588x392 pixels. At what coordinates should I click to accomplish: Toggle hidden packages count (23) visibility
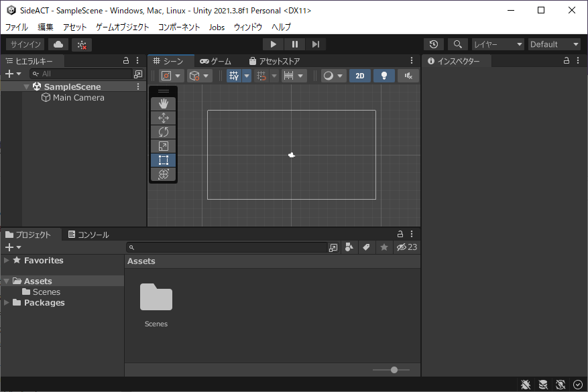pos(407,247)
